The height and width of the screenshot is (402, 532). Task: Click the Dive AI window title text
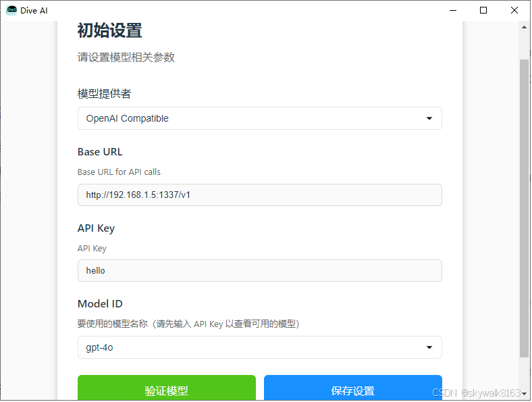[34, 11]
